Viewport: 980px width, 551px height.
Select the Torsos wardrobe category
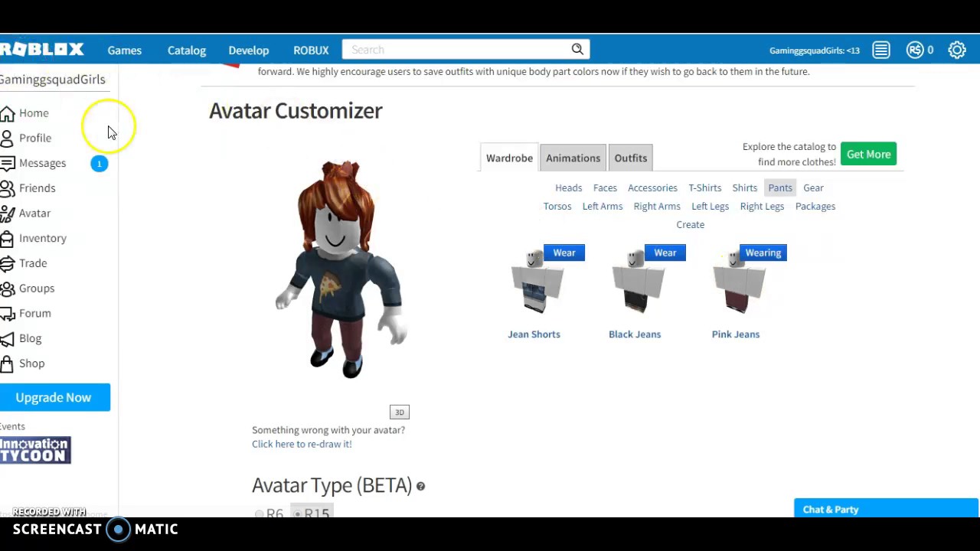(557, 206)
